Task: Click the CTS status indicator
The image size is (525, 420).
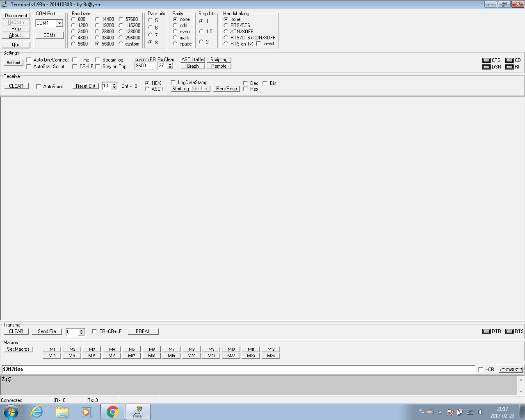Action: pos(486,60)
